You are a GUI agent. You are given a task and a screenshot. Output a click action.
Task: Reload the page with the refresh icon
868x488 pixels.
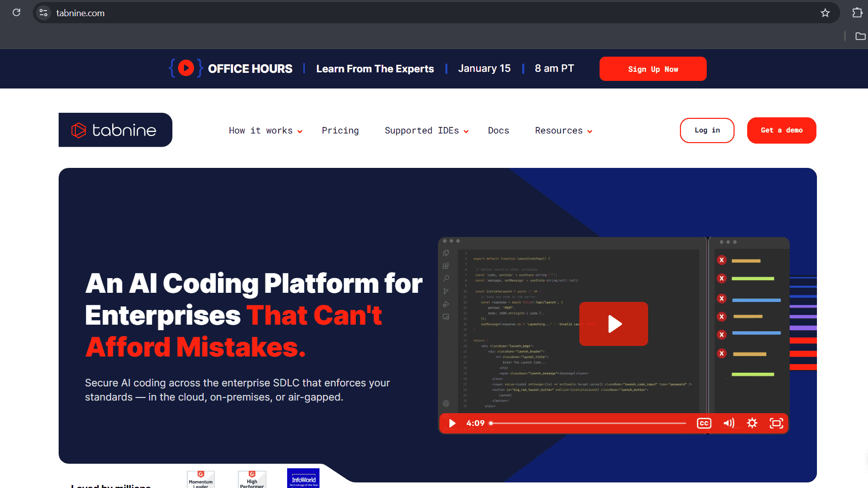tap(16, 13)
